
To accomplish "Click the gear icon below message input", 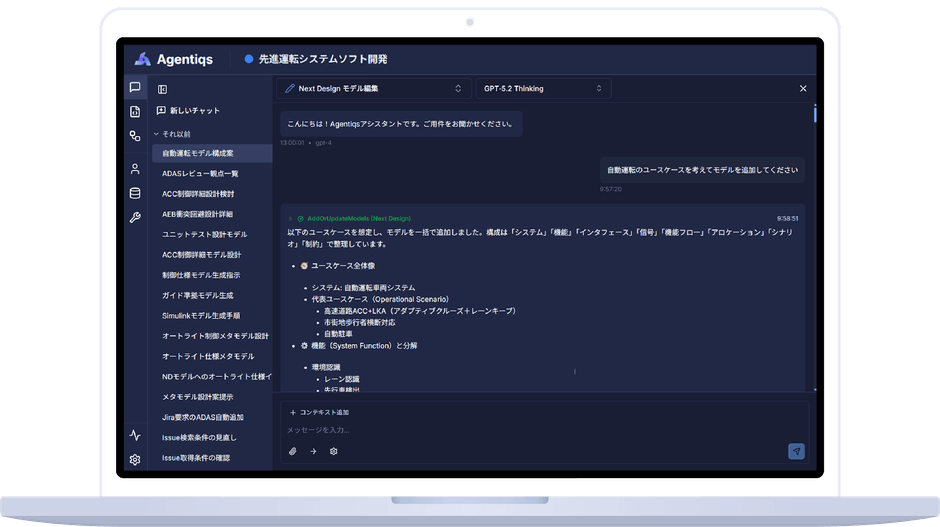I will pos(333,451).
